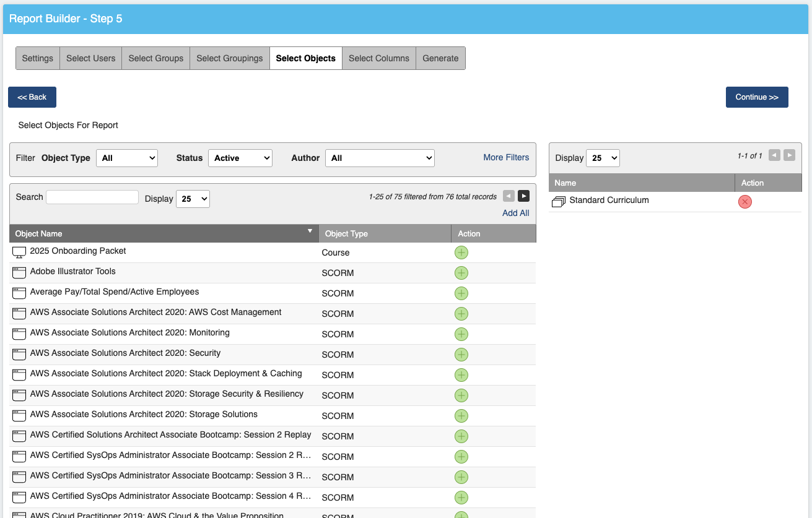Viewport: 812px width, 518px height.
Task: Click the Back button
Action: tap(32, 97)
